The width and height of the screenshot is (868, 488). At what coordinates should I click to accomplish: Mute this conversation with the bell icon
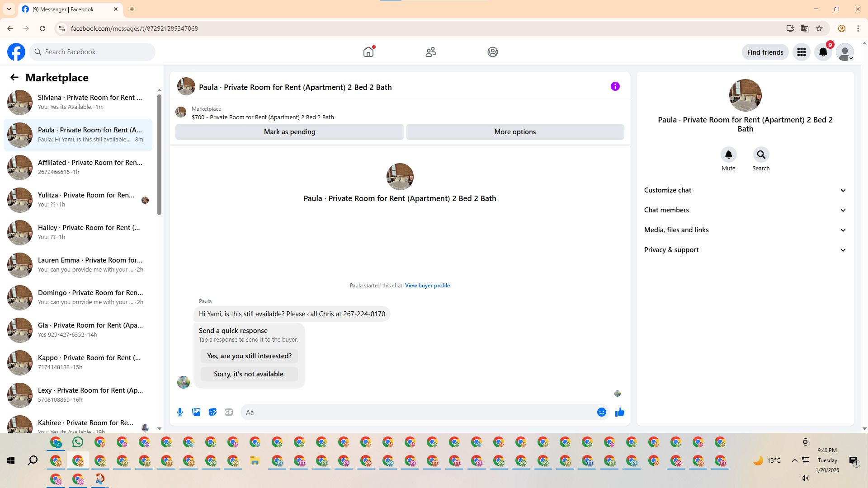pyautogui.click(x=729, y=155)
